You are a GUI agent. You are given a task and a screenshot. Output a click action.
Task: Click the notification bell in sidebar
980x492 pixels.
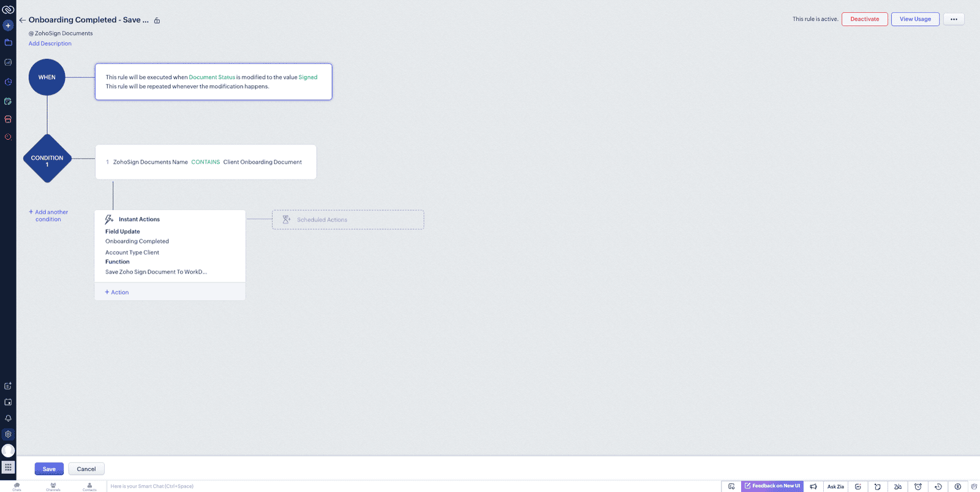[8, 418]
